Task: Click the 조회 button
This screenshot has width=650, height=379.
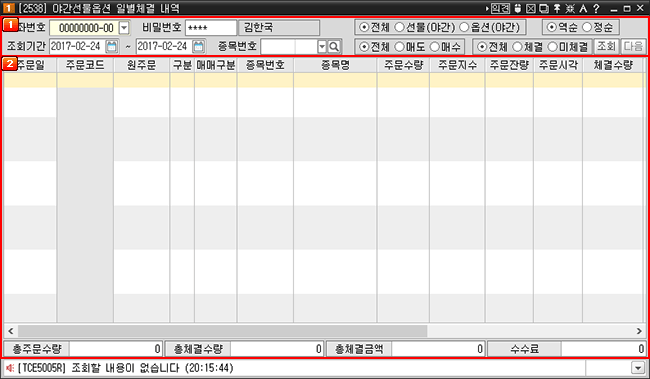Action: [606, 46]
